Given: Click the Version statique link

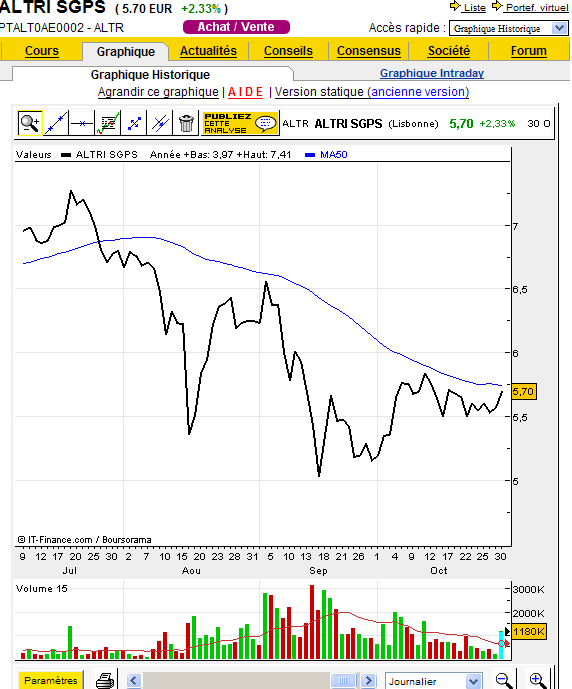Looking at the screenshot, I should coord(319,92).
